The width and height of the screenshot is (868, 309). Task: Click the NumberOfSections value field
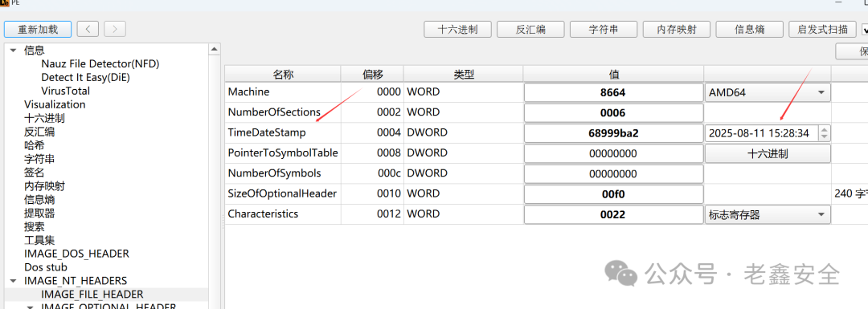[612, 113]
